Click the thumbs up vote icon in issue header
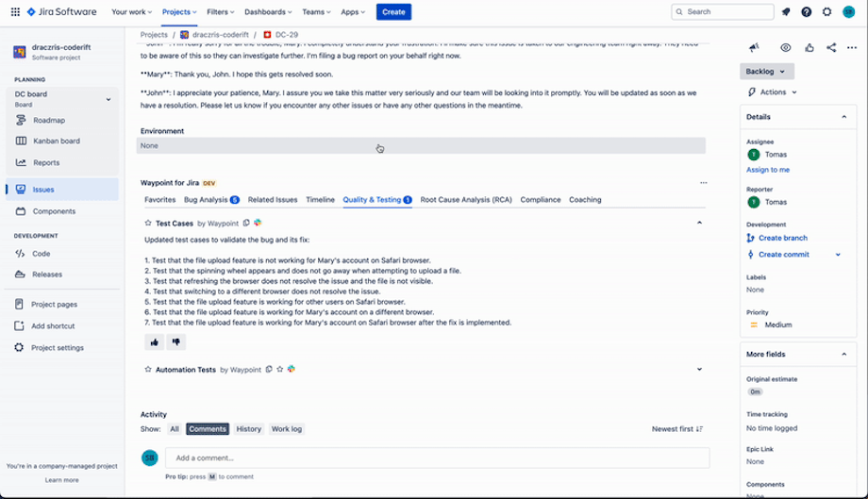 tap(810, 47)
